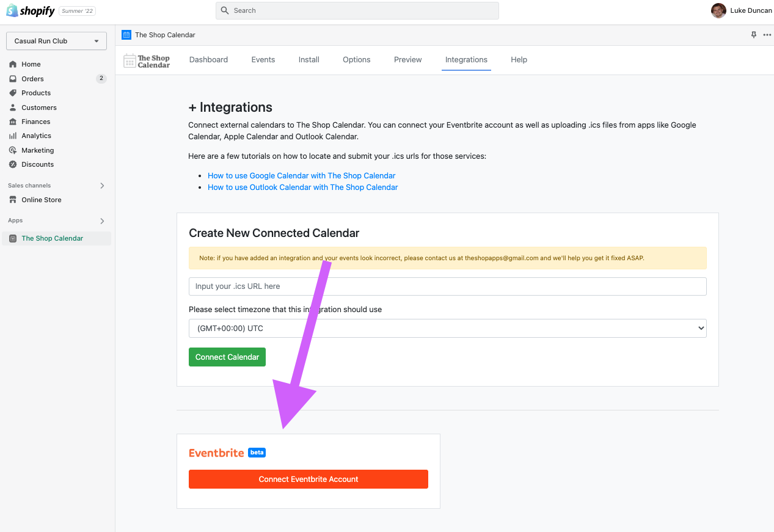Open Customers in the sidebar
The width and height of the screenshot is (774, 532).
tap(39, 107)
